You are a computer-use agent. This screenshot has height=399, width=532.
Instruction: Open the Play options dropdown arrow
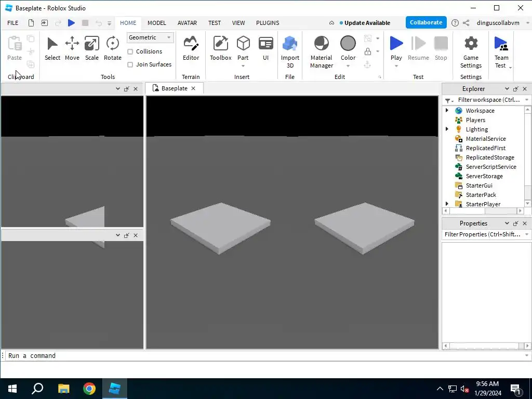click(x=396, y=66)
